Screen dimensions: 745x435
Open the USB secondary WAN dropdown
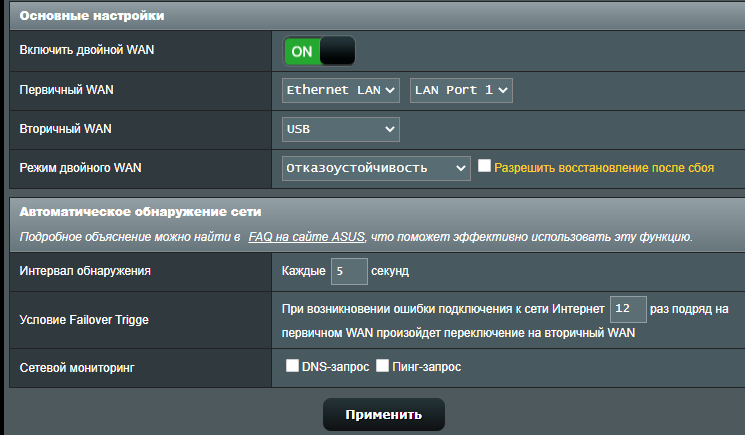(x=341, y=129)
